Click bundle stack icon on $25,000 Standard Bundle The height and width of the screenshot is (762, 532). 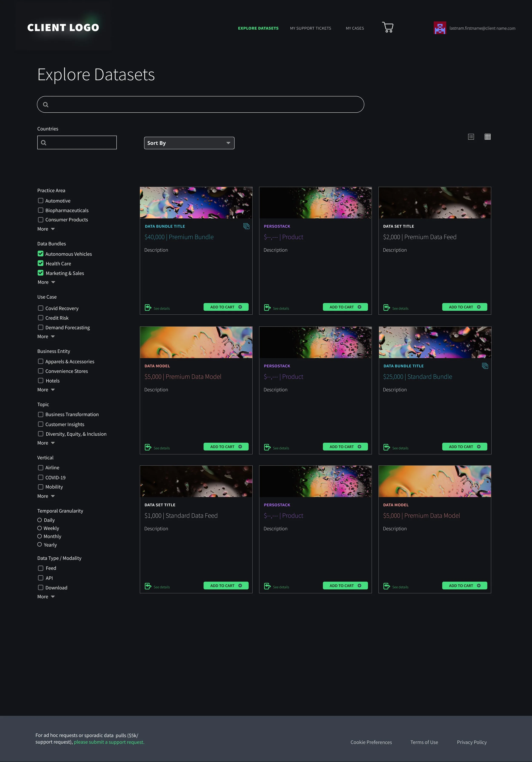tap(485, 366)
